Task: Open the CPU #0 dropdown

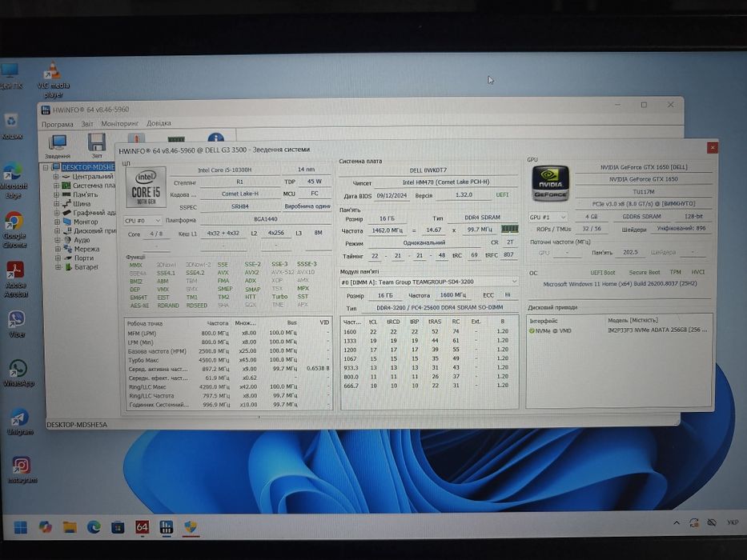Action: [143, 221]
